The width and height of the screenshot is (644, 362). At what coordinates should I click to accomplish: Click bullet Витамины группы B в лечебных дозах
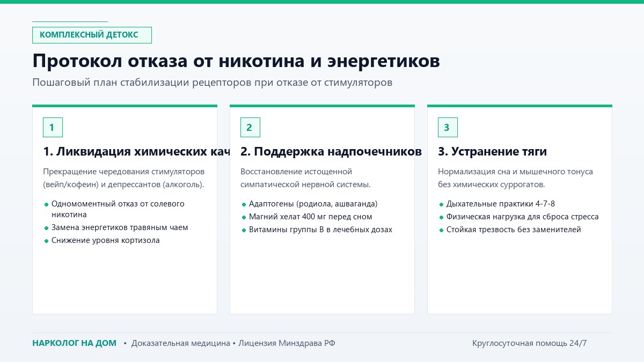click(x=321, y=230)
